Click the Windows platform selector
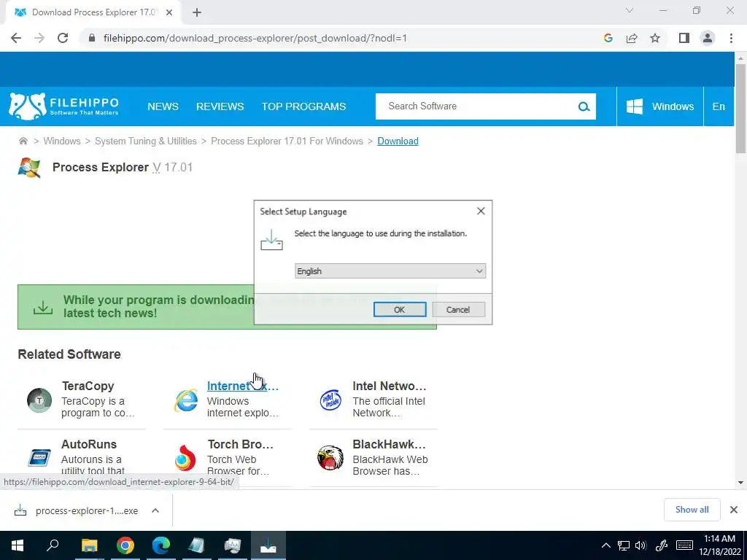 pyautogui.click(x=659, y=106)
